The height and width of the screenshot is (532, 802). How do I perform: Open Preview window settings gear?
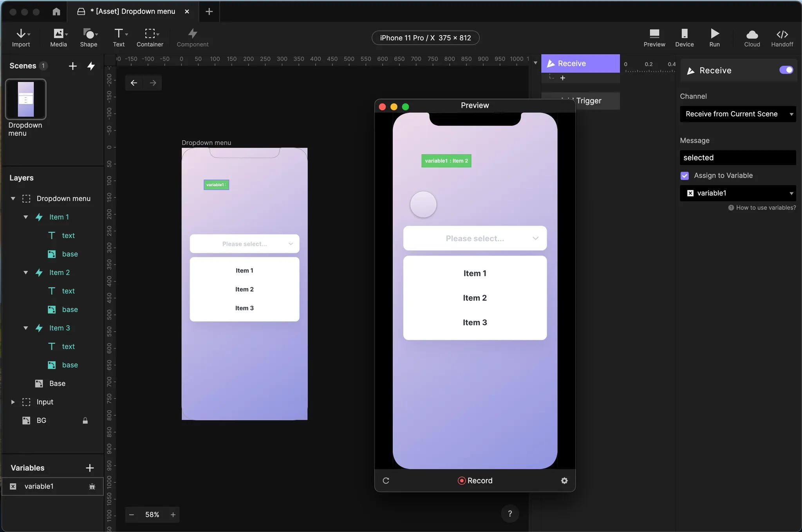coord(564,481)
